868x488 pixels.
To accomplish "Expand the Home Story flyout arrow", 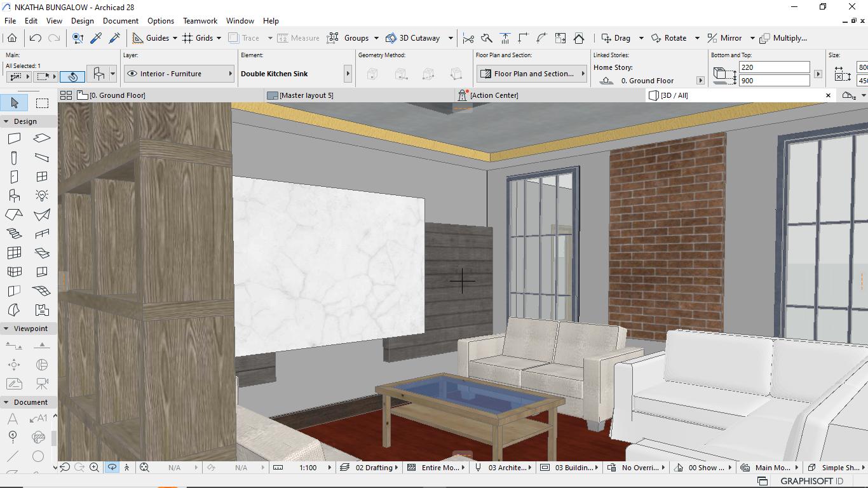I will click(x=700, y=81).
